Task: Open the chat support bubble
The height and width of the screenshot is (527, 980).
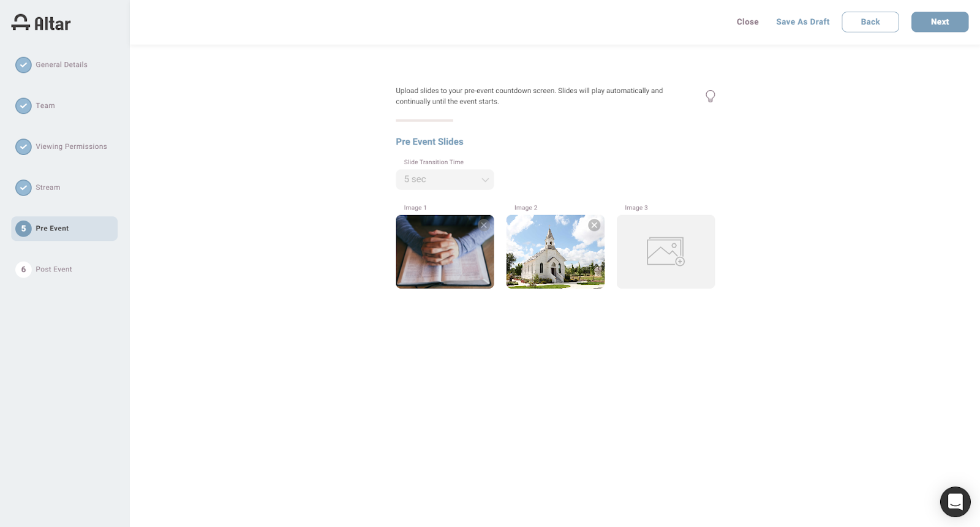Action: [x=956, y=502]
